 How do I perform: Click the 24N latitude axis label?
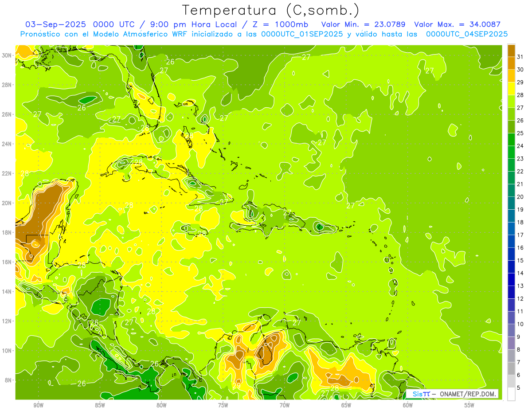coord(7,144)
